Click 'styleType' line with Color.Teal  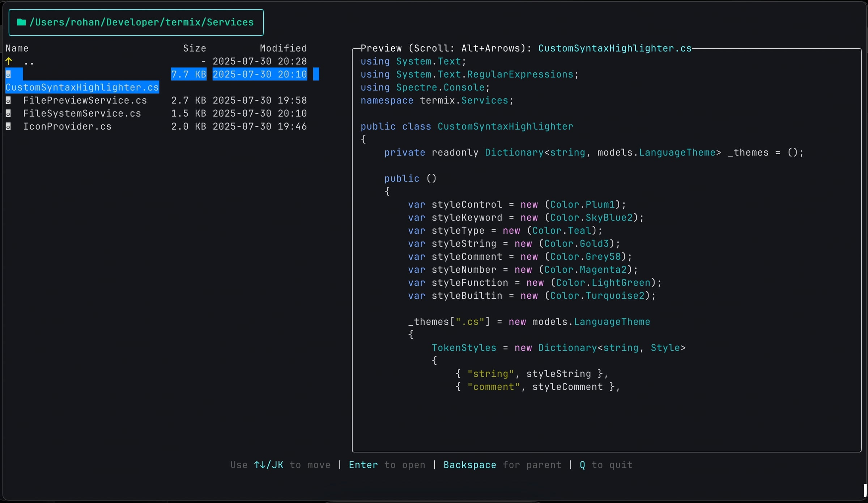[505, 231]
